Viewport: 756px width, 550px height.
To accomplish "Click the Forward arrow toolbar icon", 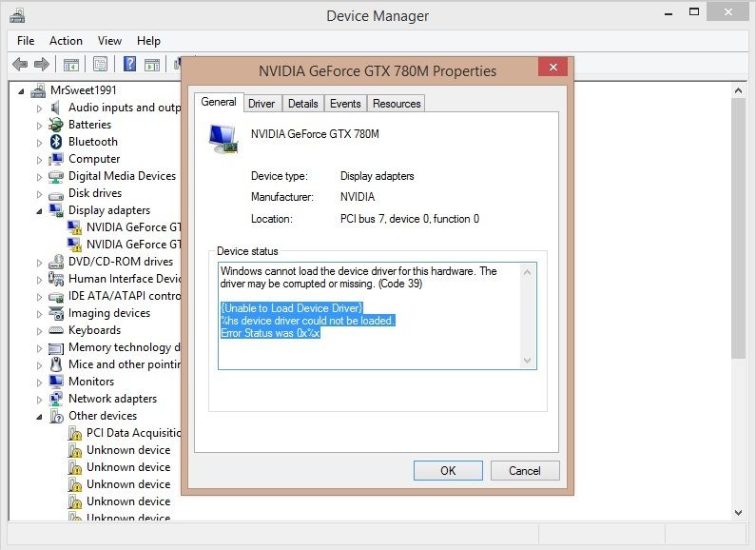I will [42, 64].
